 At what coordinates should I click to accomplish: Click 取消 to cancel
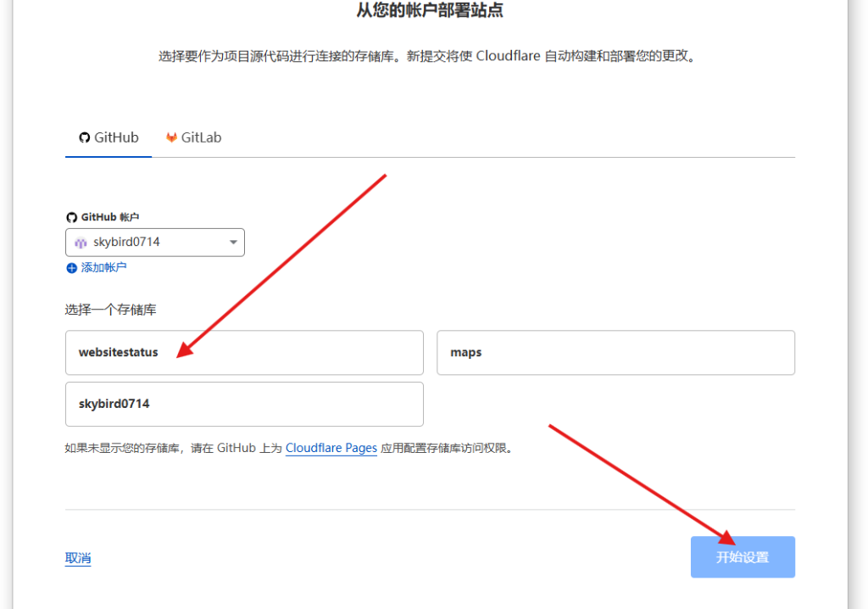coord(78,557)
